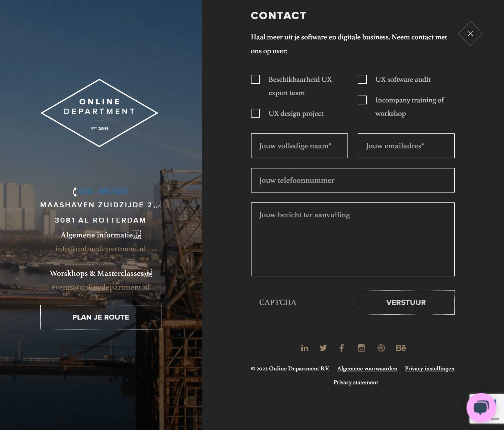Click the Behance icon

click(401, 348)
